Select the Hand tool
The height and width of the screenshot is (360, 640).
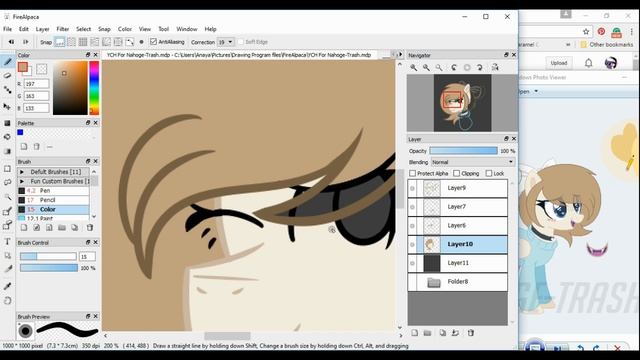tap(7, 301)
